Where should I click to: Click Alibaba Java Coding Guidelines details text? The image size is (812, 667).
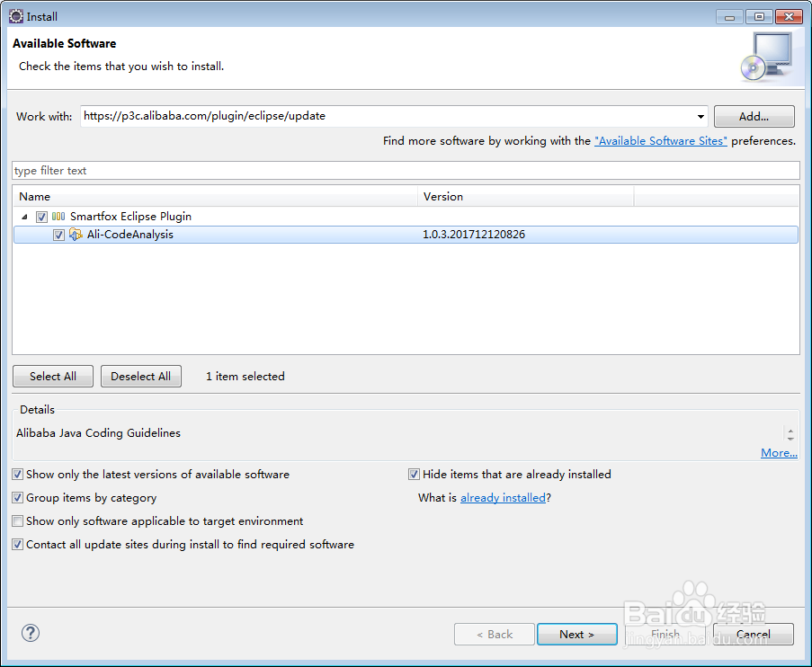[98, 433]
